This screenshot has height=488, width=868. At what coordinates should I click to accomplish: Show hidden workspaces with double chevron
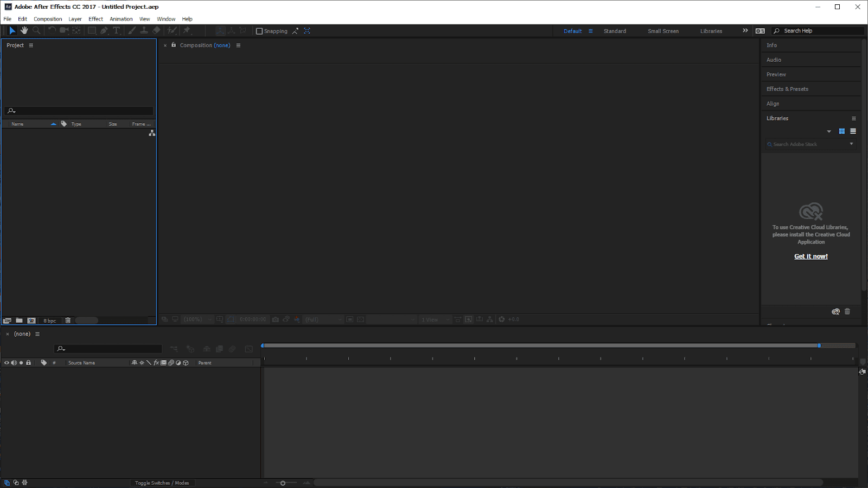tap(745, 31)
